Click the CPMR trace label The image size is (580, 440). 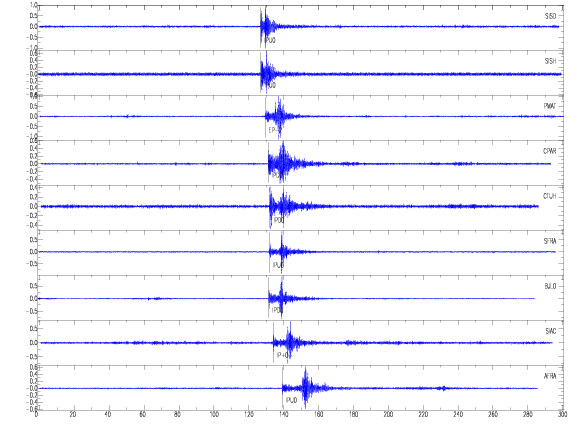549,151
